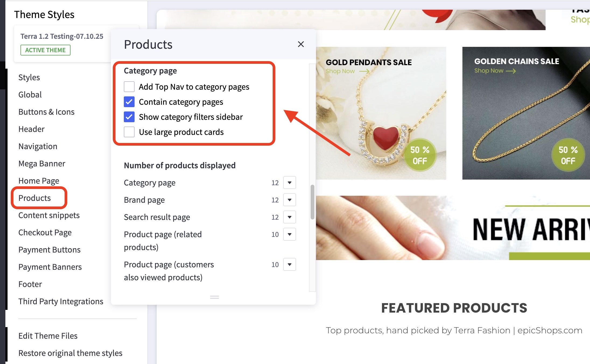This screenshot has height=364, width=590.
Task: Click Restore original theme styles
Action: point(70,353)
